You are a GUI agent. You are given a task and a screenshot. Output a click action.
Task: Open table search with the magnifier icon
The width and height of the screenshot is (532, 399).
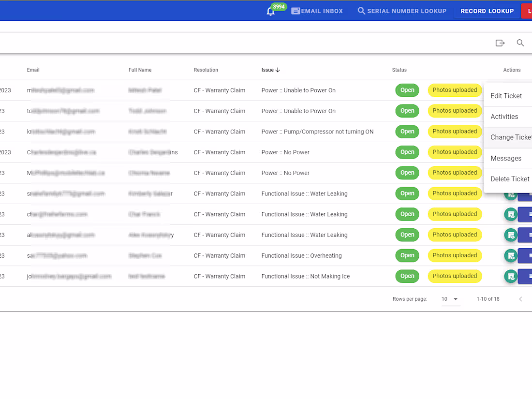pos(520,43)
